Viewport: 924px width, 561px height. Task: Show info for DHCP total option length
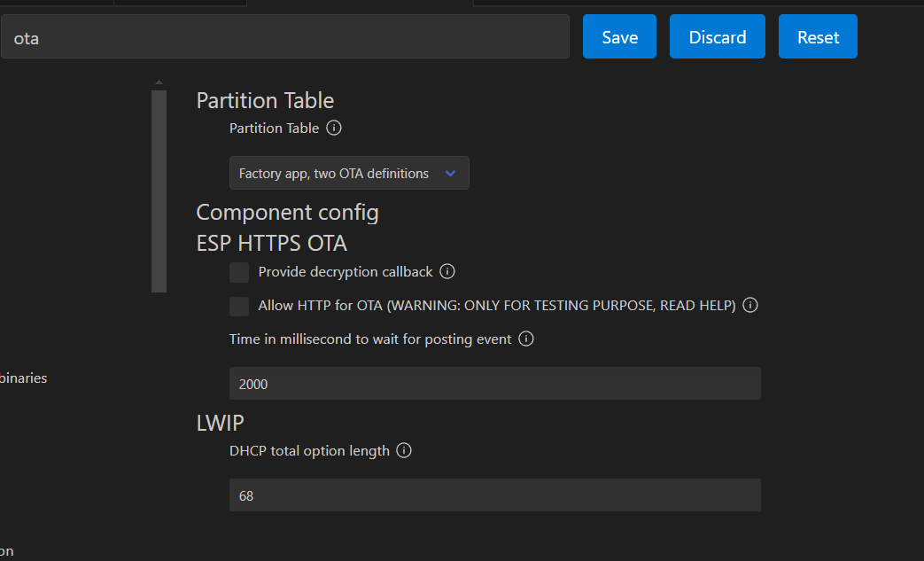(404, 451)
